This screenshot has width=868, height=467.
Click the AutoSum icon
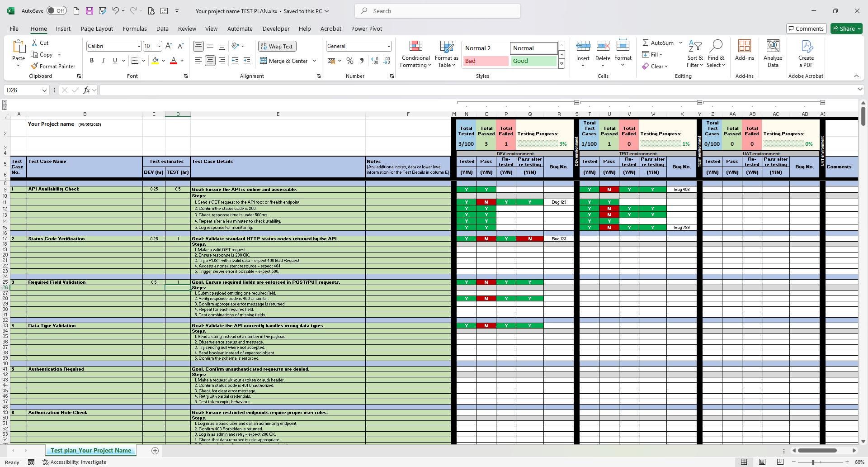[658, 43]
